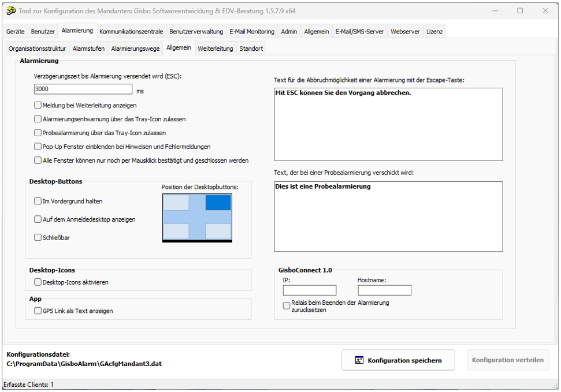Click the configuration file path GAcfgMandant3.dat

[84, 364]
